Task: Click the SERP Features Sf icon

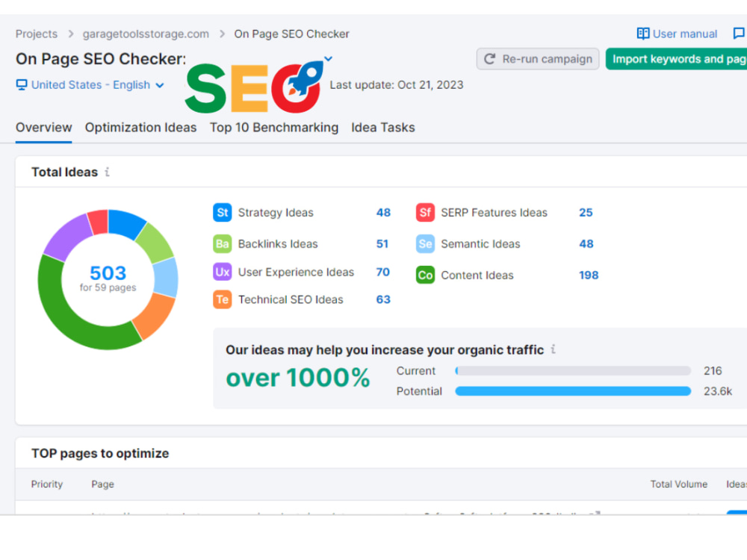Action: pos(425,212)
